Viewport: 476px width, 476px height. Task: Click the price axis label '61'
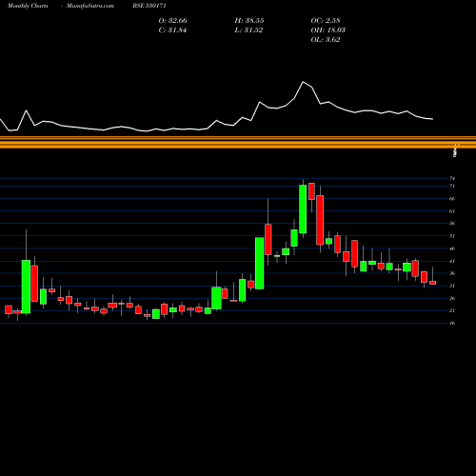(x=452, y=211)
